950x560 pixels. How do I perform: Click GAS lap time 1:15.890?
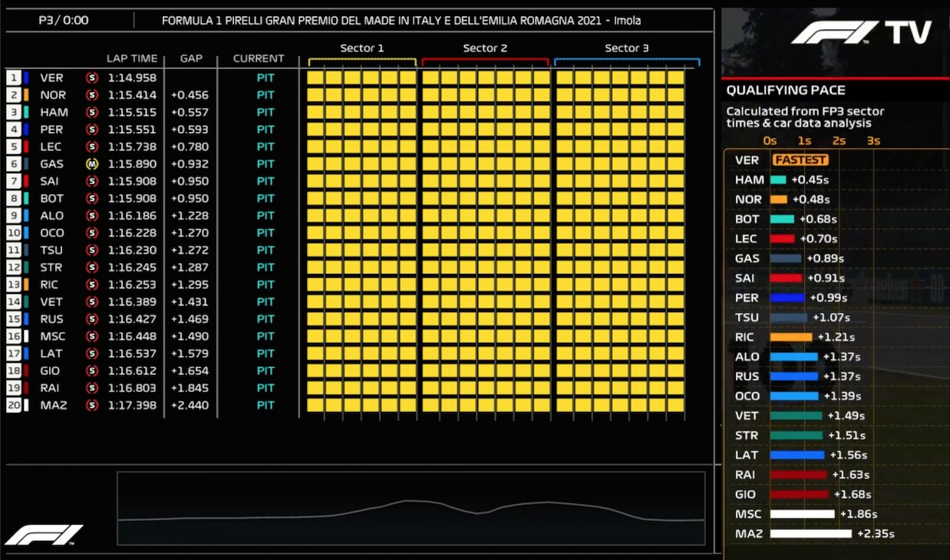click(132, 164)
